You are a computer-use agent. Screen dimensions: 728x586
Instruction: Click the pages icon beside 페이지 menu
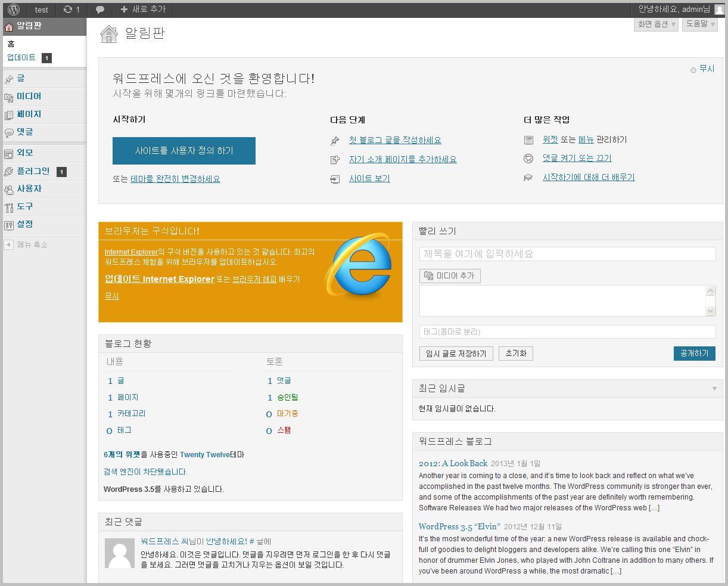click(x=9, y=115)
